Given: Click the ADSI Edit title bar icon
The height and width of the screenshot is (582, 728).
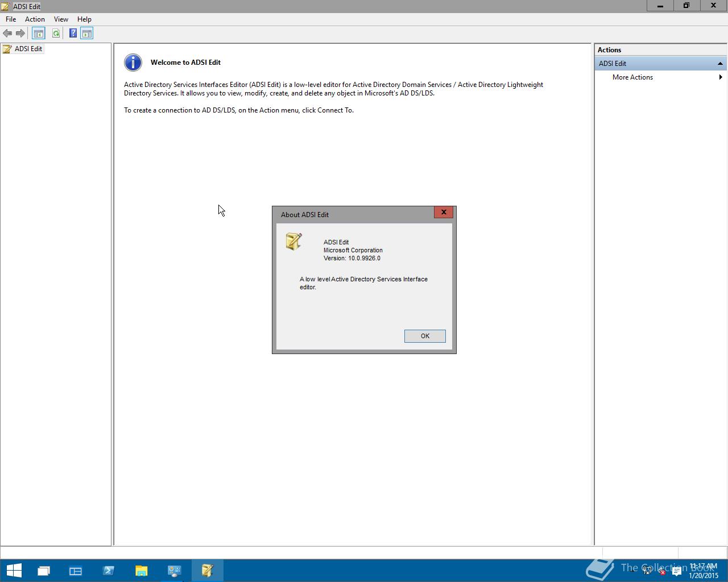Looking at the screenshot, I should [x=6, y=6].
